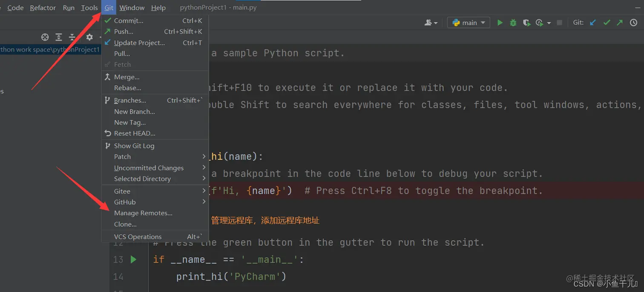Choose Pull... from the Git menu
Screen dimensions: 644x292
[155, 54]
